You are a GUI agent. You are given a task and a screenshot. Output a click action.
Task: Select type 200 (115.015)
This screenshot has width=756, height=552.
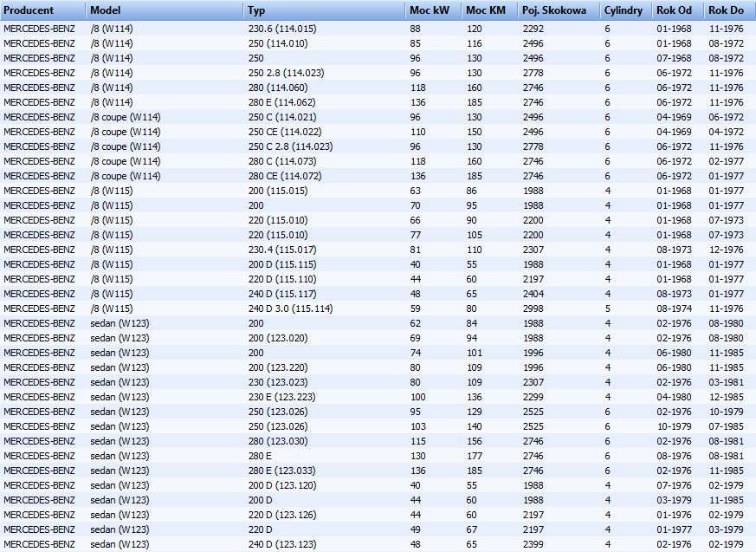click(278, 191)
